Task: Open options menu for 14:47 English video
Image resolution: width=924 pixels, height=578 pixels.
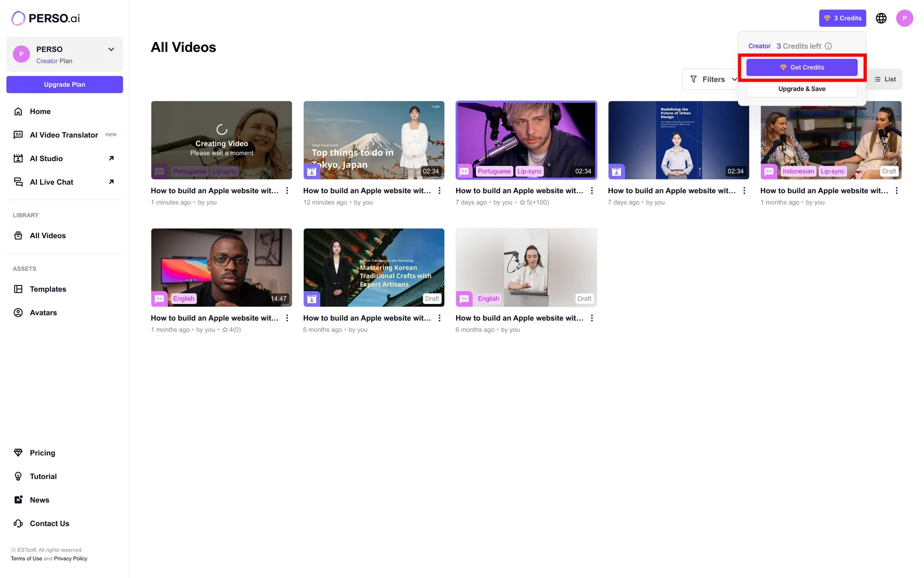Action: click(x=287, y=318)
